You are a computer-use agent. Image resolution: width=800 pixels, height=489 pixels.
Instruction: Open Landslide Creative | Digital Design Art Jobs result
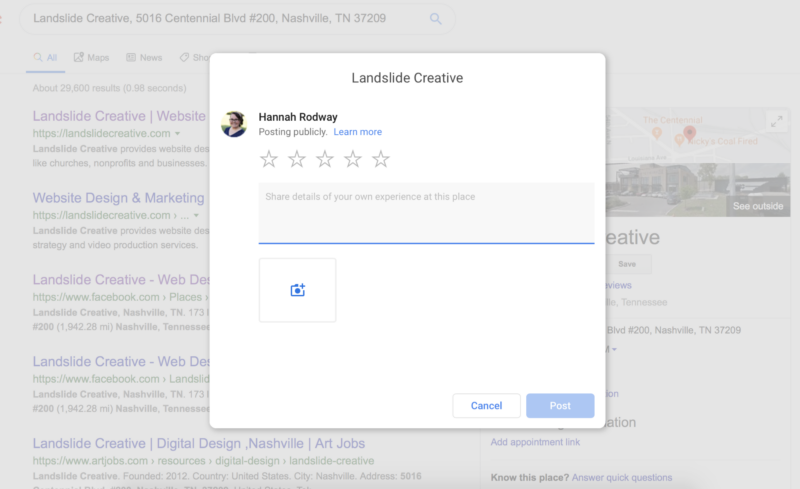coord(199,444)
